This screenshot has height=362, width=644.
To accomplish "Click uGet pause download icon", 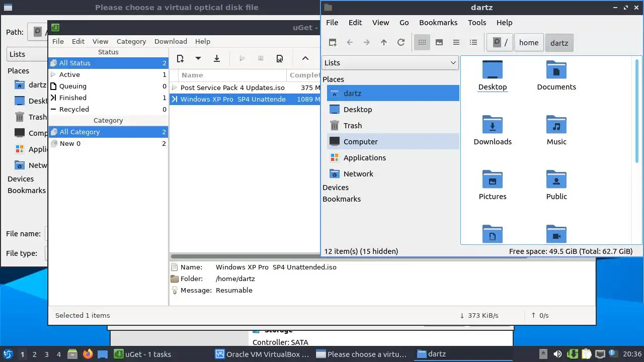I will click(x=261, y=58).
